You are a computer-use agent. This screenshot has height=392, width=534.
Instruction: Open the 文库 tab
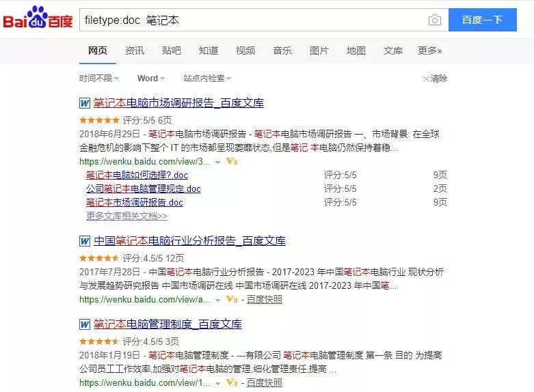point(393,51)
